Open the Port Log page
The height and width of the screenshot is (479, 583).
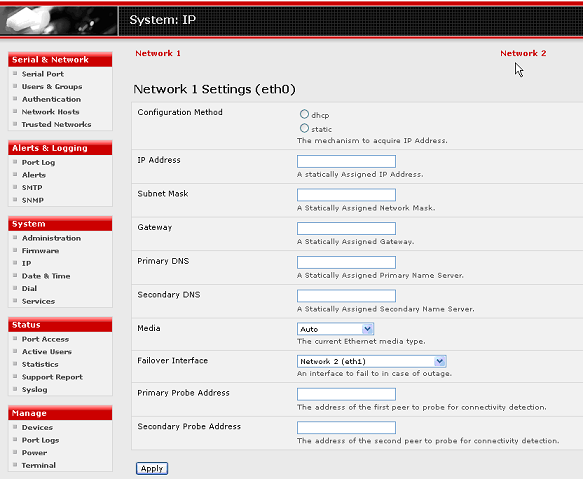coord(38,163)
